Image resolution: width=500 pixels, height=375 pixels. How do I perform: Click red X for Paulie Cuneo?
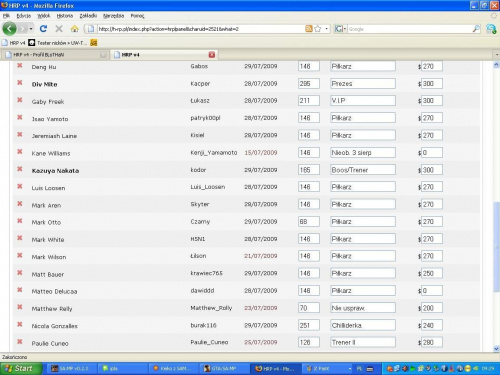20,342
